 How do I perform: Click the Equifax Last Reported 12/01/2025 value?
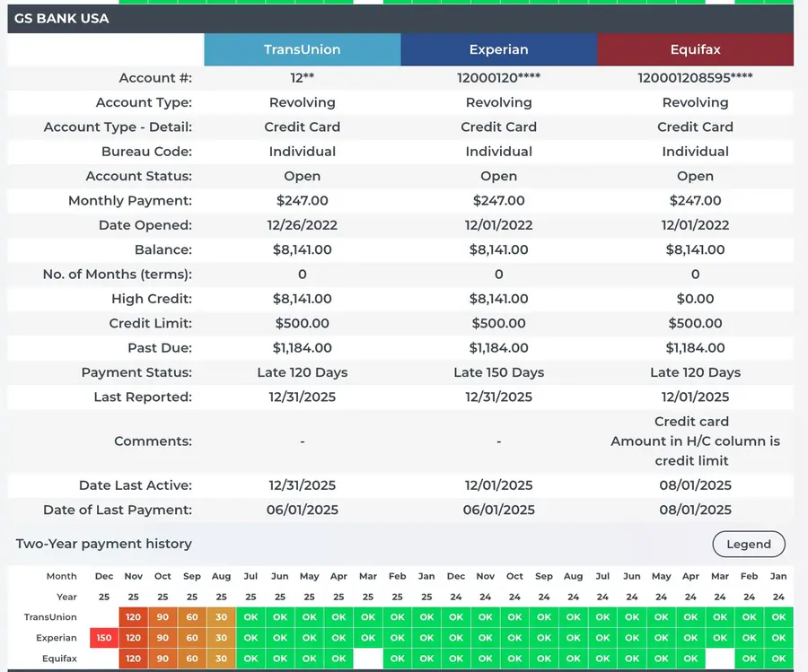pyautogui.click(x=695, y=397)
